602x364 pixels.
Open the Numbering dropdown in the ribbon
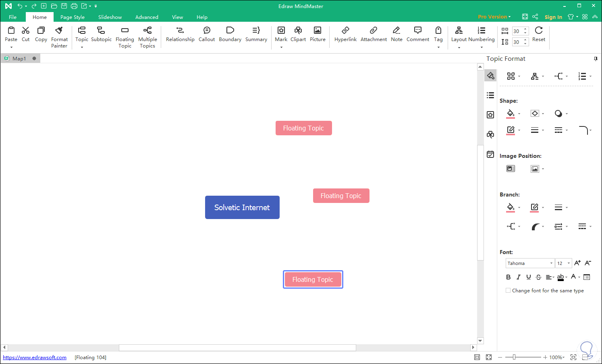[x=482, y=47]
